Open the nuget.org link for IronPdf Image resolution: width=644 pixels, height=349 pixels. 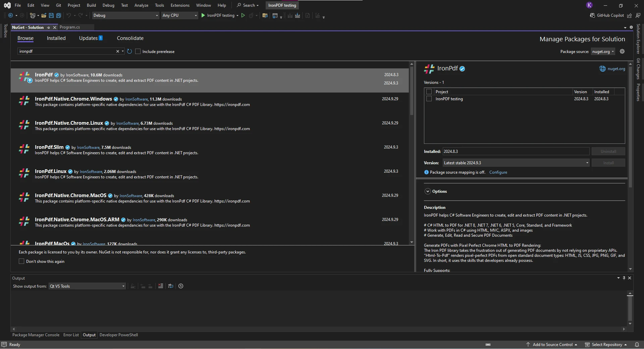click(616, 69)
